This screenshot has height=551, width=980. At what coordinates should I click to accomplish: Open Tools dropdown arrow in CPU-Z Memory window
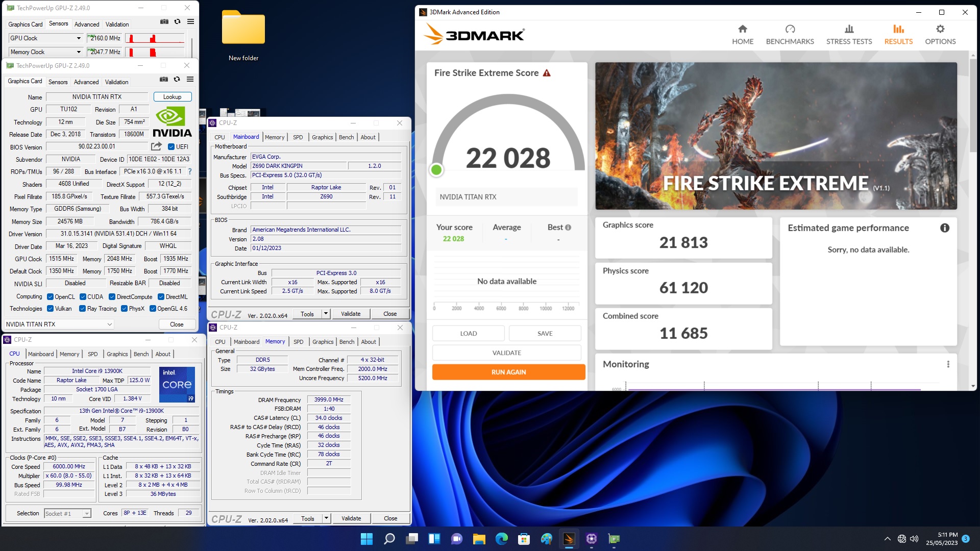tap(327, 518)
